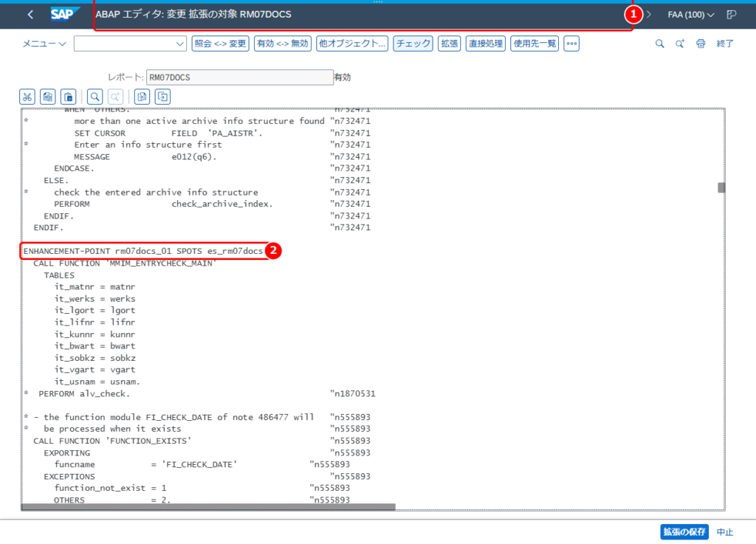The height and width of the screenshot is (544, 756).
Task: Click the horizontal scrollbar of the code editor
Action: pyautogui.click(x=208, y=506)
